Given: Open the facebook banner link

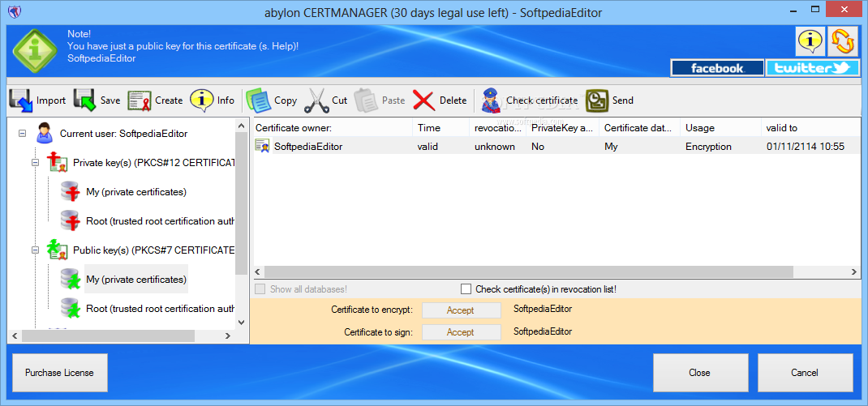Looking at the screenshot, I should [717, 68].
